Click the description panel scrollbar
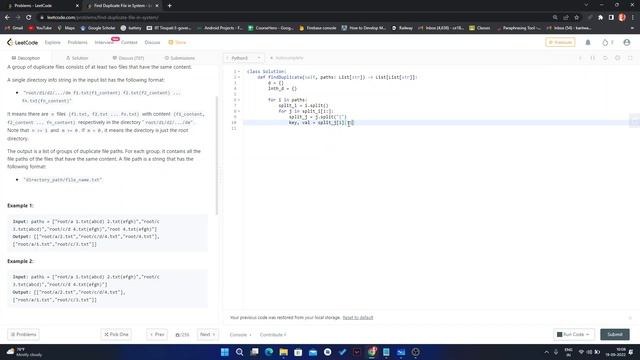The height and width of the screenshot is (360, 640). (217, 155)
